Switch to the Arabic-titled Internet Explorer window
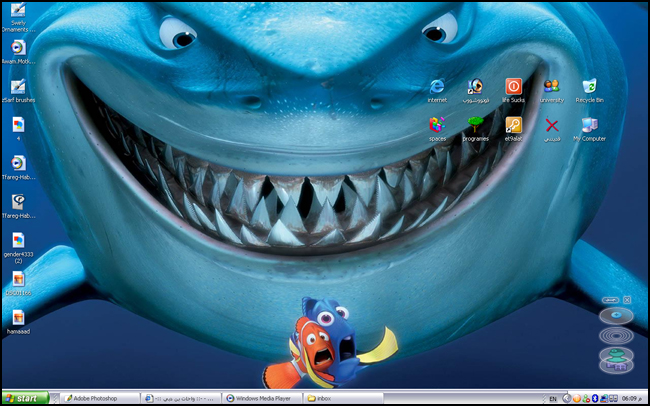This screenshot has width=650, height=406. pyautogui.click(x=181, y=399)
